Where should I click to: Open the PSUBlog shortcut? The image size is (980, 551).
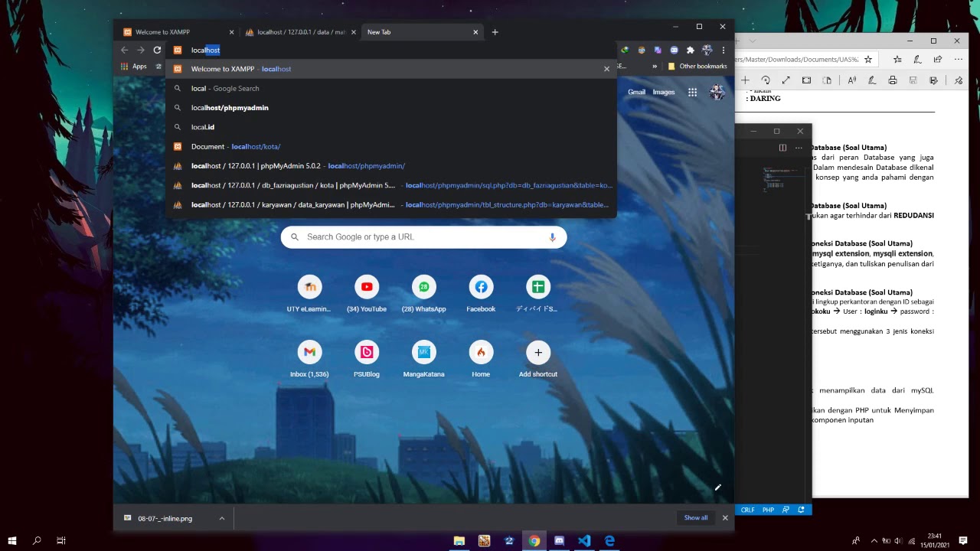tap(367, 360)
